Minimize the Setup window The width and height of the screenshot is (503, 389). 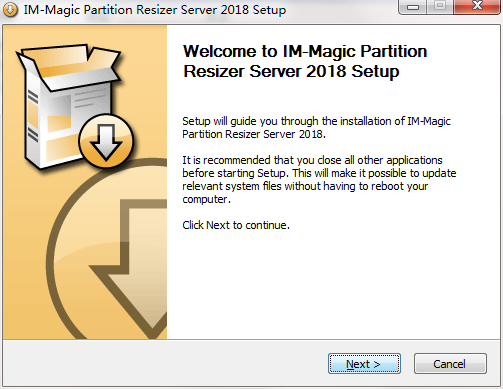(412, 7)
